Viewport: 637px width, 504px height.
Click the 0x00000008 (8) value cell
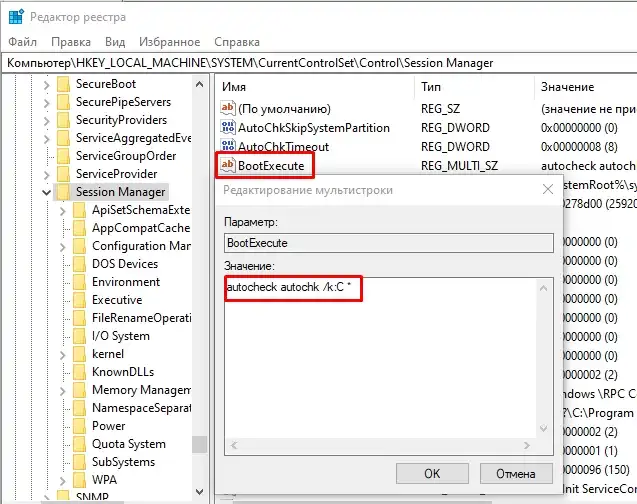pos(579,147)
